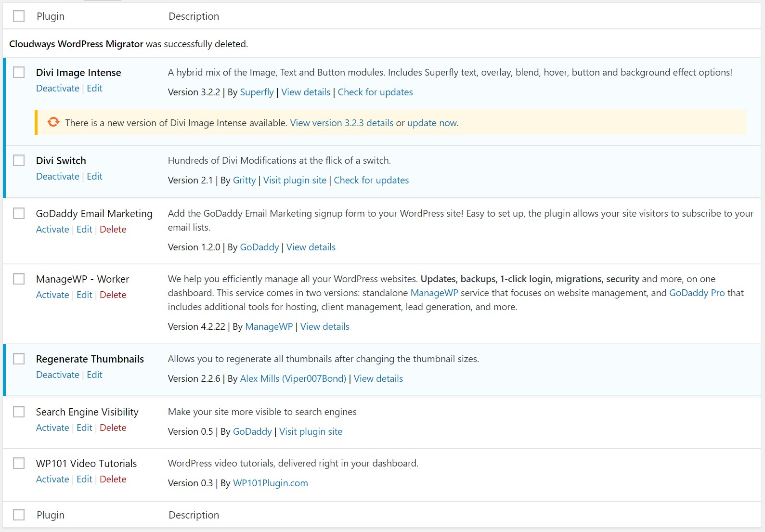Click bottom 'Plugin' column header

pos(51,515)
